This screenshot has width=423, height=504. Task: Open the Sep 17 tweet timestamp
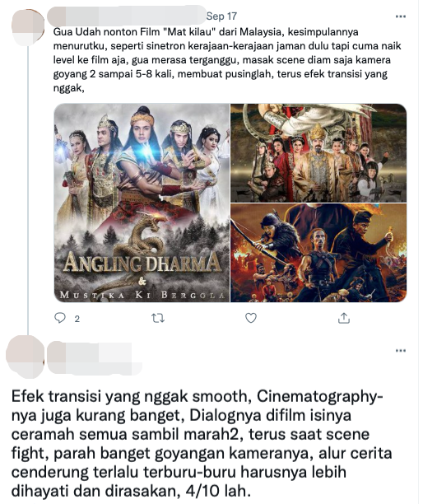(x=221, y=16)
